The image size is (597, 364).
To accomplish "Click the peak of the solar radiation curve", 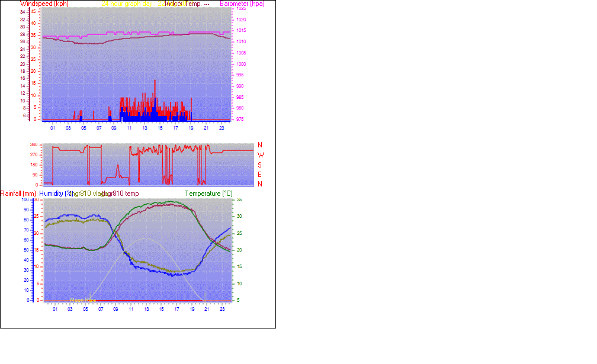I will click(143, 239).
